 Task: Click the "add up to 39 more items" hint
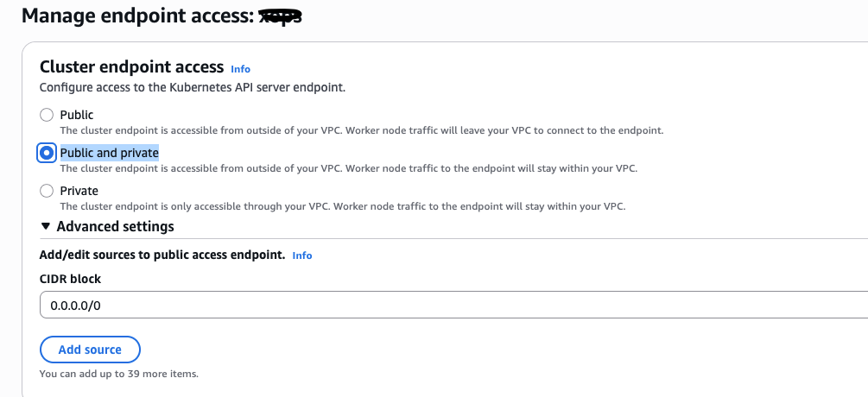click(x=119, y=374)
